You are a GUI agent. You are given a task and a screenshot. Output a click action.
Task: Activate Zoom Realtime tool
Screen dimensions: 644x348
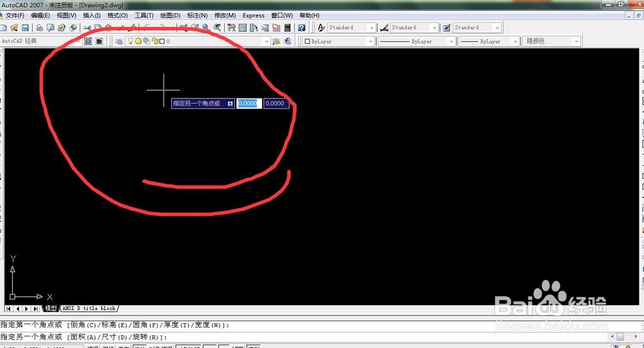tap(194, 28)
